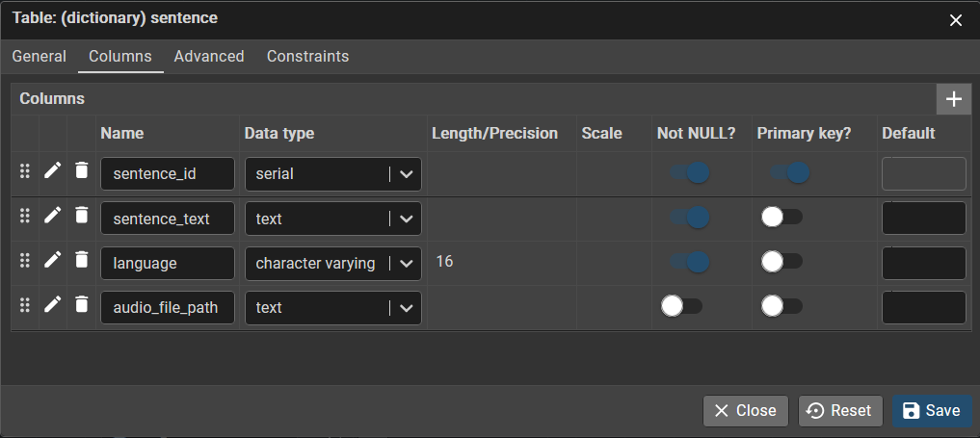Image resolution: width=980 pixels, height=438 pixels.
Task: Open the Advanced tab
Action: [209, 56]
